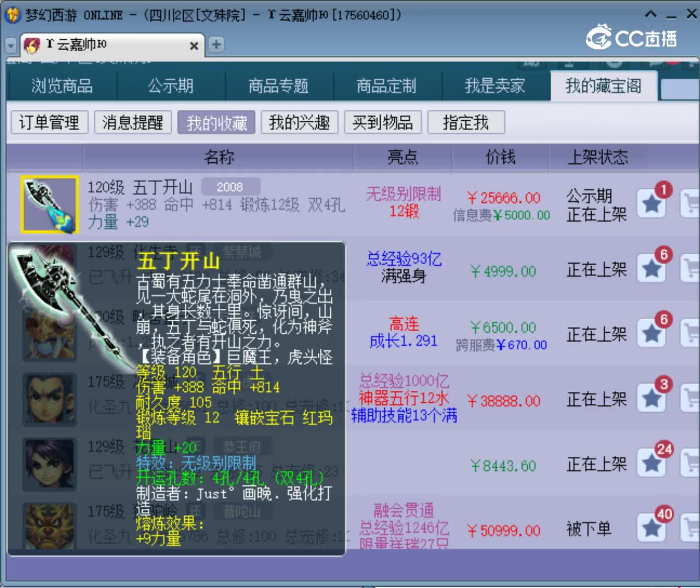Click 无级别限制 highlight text
Image resolution: width=700 pixels, height=588 pixels.
[404, 193]
